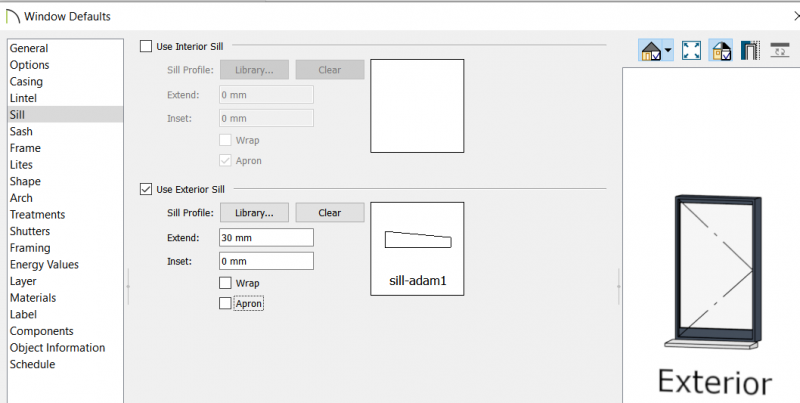Image resolution: width=800 pixels, height=403 pixels.
Task: Uncheck the Use Exterior Sill checkbox
Action: click(x=146, y=189)
